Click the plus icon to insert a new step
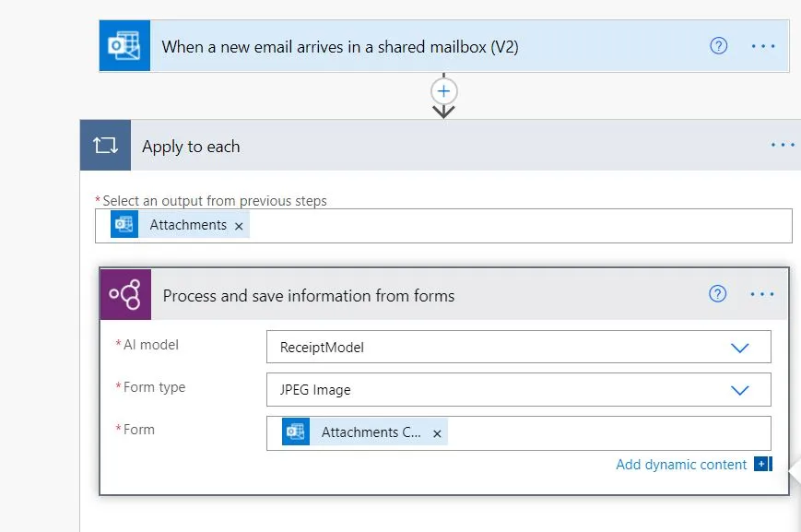The image size is (801, 532). [x=443, y=91]
